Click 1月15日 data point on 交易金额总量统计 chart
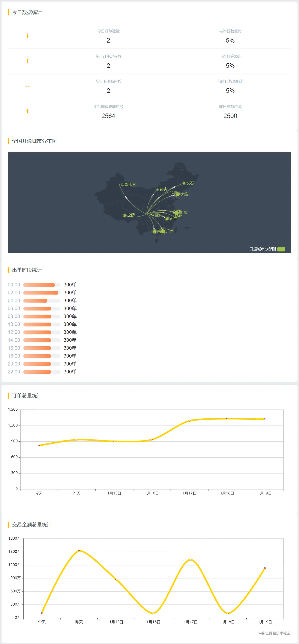Screen dimensions: 299x644 point(116,579)
